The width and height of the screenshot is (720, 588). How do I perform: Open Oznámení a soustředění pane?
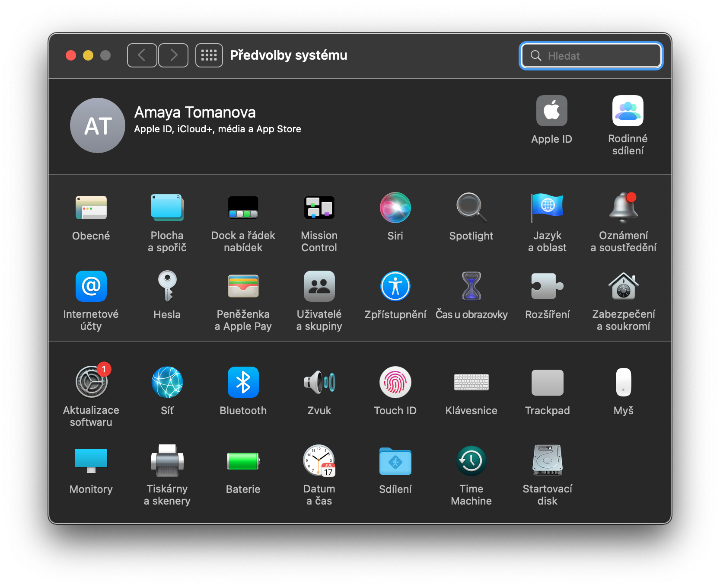click(x=624, y=208)
